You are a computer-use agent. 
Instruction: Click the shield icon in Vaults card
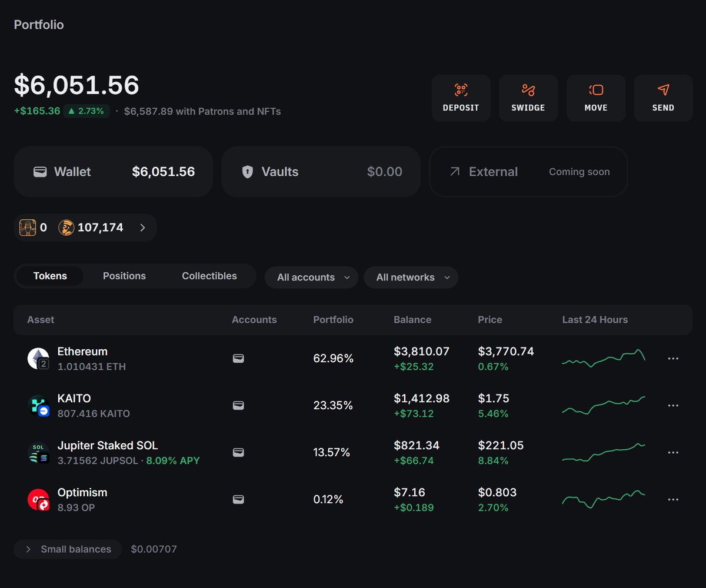tap(248, 172)
